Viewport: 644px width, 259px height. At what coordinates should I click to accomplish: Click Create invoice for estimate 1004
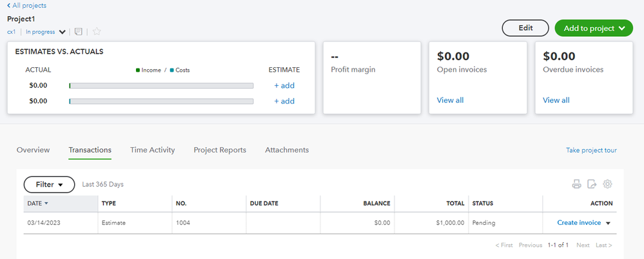[578, 223]
